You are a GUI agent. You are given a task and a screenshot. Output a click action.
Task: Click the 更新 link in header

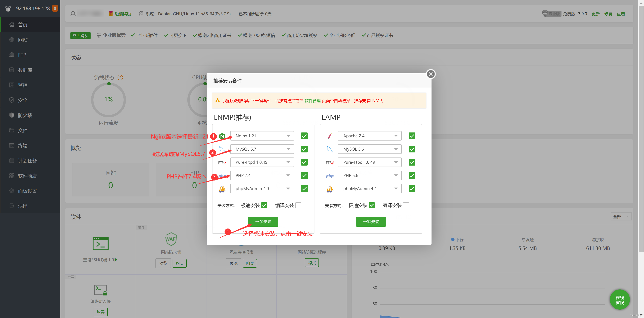(x=596, y=14)
